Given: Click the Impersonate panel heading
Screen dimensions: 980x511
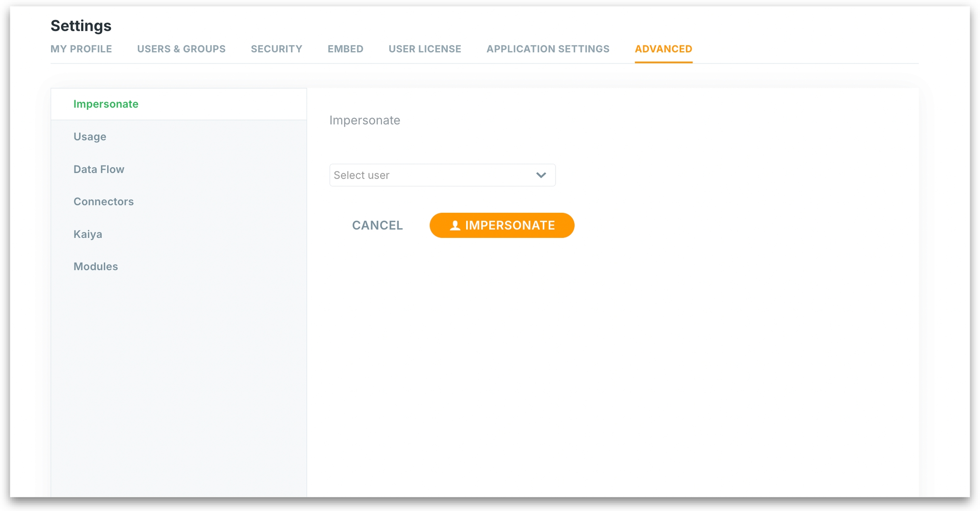Looking at the screenshot, I should coord(365,120).
